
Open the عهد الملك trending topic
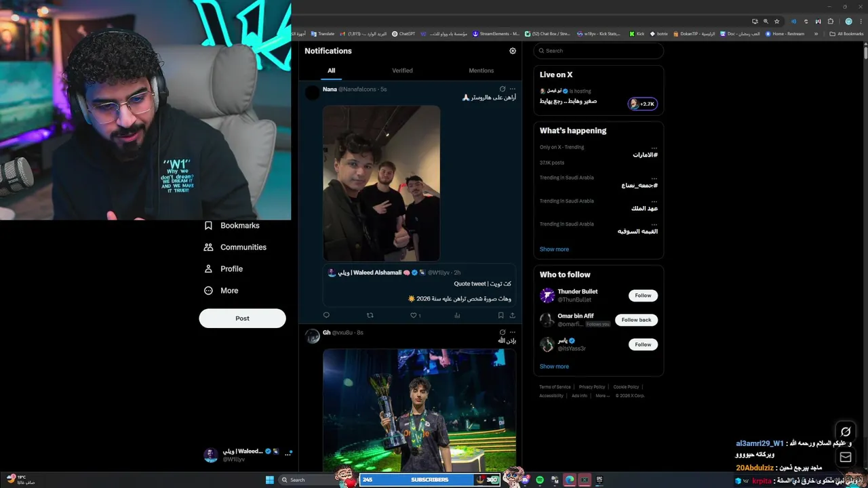click(644, 209)
